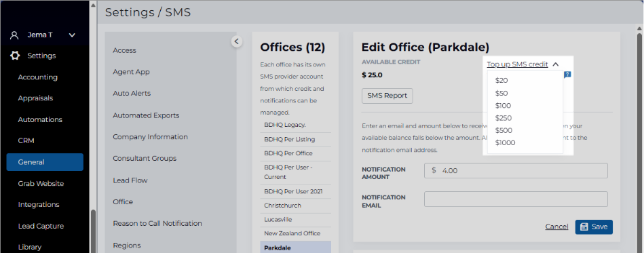Open Lead Capture section

(41, 226)
